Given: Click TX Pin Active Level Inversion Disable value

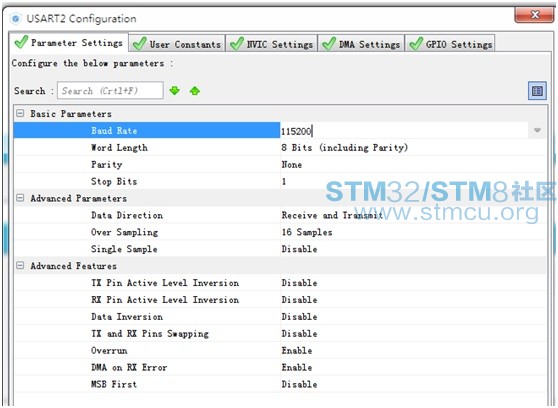Looking at the screenshot, I should click(299, 283).
